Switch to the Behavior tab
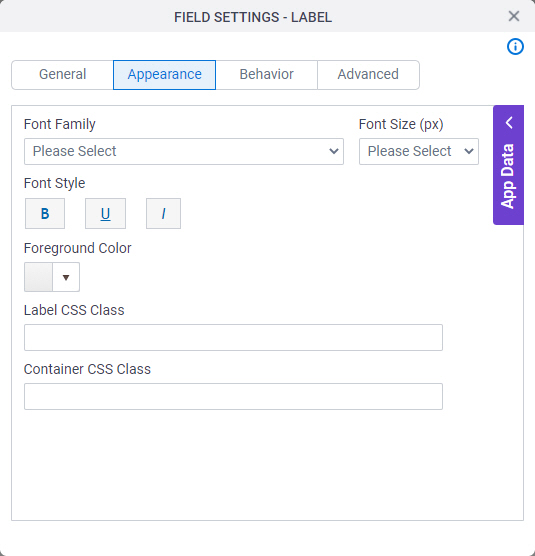Viewport: 535px width, 556px height. (x=267, y=75)
